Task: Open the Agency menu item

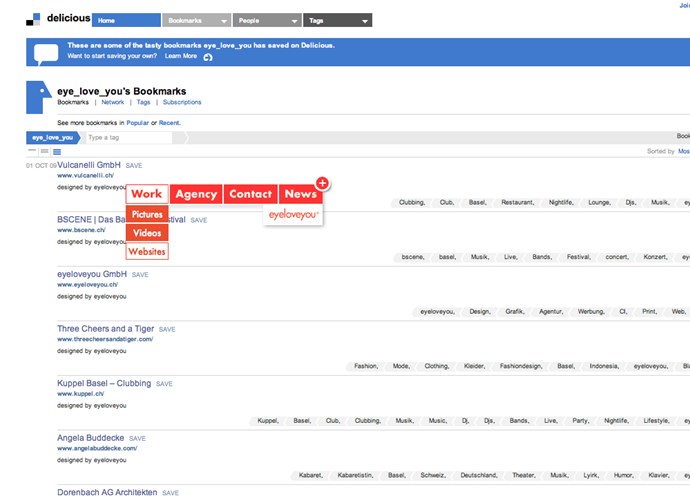Action: pos(196,194)
